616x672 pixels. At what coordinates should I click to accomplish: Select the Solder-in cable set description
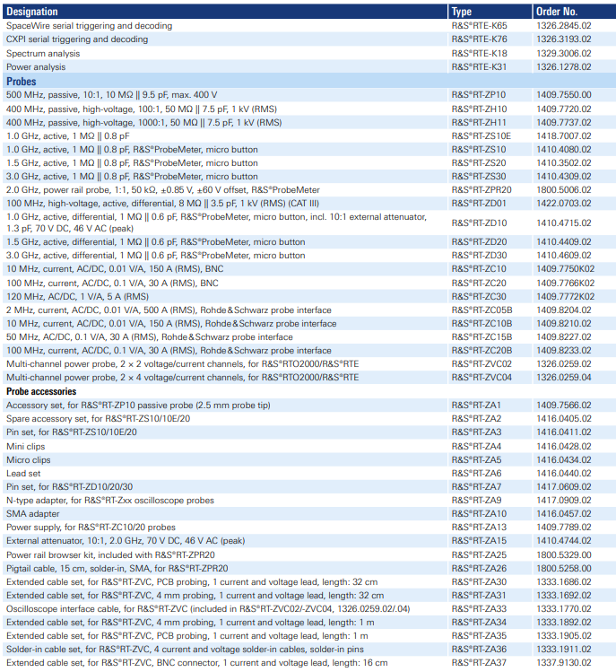coord(185,650)
